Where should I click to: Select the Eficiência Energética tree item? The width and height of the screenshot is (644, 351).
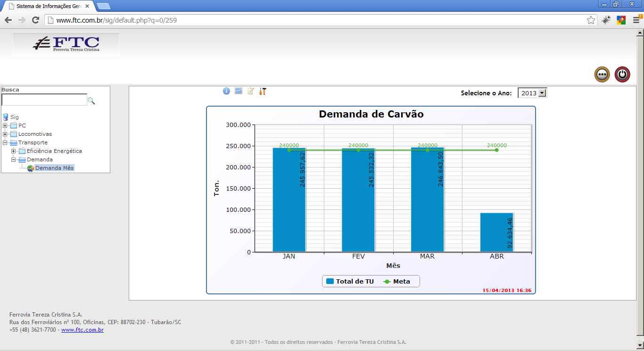54,151
